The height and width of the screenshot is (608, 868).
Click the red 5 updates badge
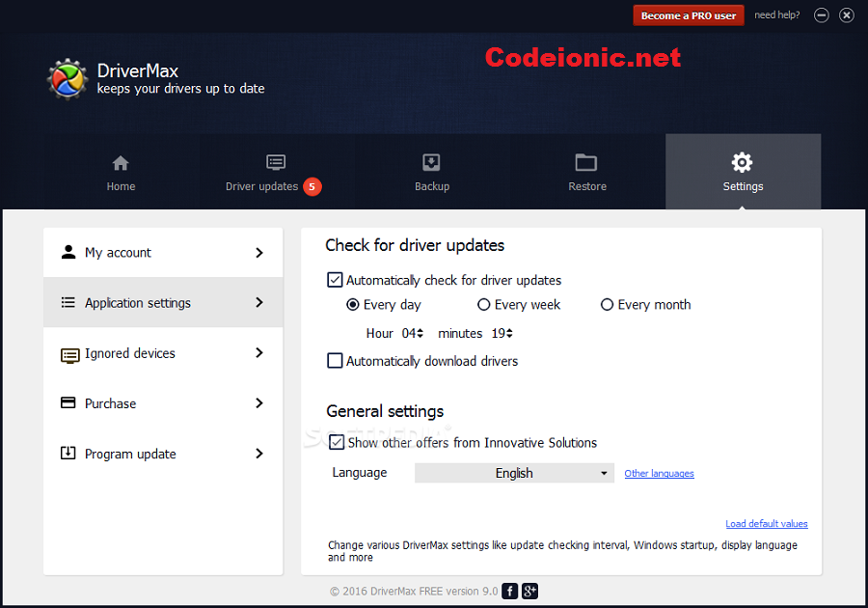(312, 186)
